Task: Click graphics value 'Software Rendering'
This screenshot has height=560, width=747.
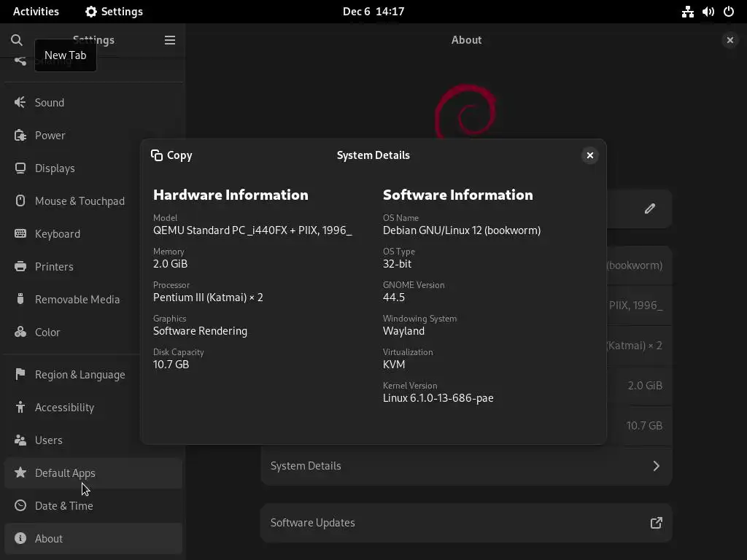Action: (x=200, y=331)
